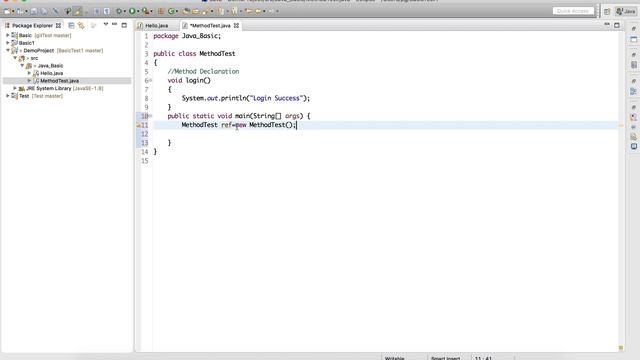Open the Run button's dropdown arrow

(x=138, y=11)
